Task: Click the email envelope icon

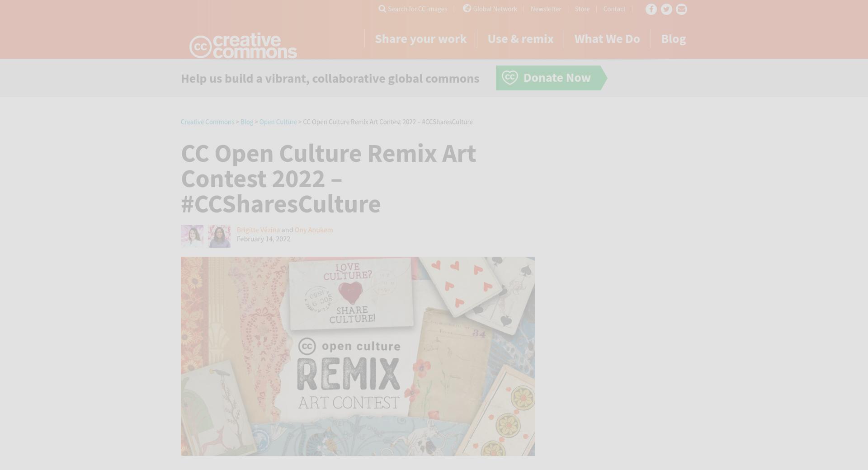Action: click(681, 9)
